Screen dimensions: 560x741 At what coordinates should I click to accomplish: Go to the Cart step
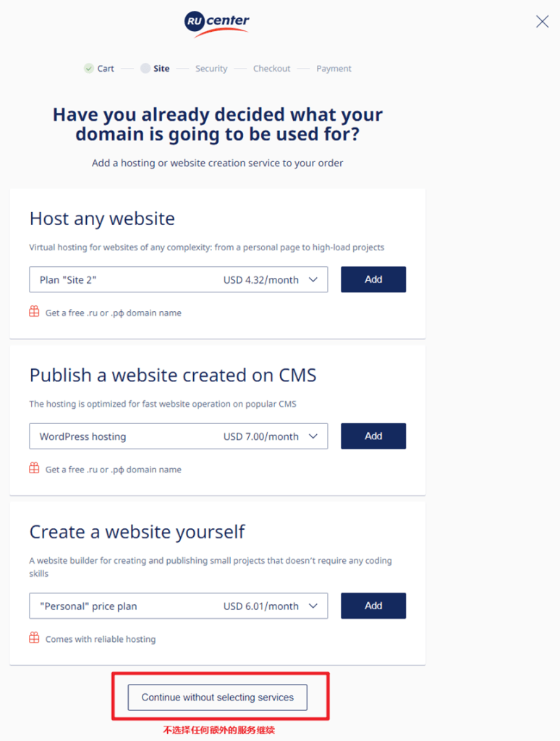pos(106,69)
